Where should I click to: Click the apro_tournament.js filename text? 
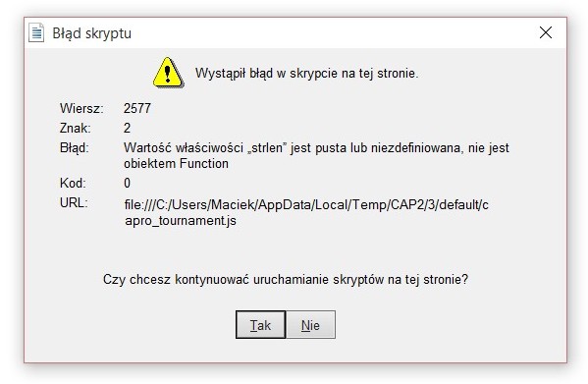[181, 221]
